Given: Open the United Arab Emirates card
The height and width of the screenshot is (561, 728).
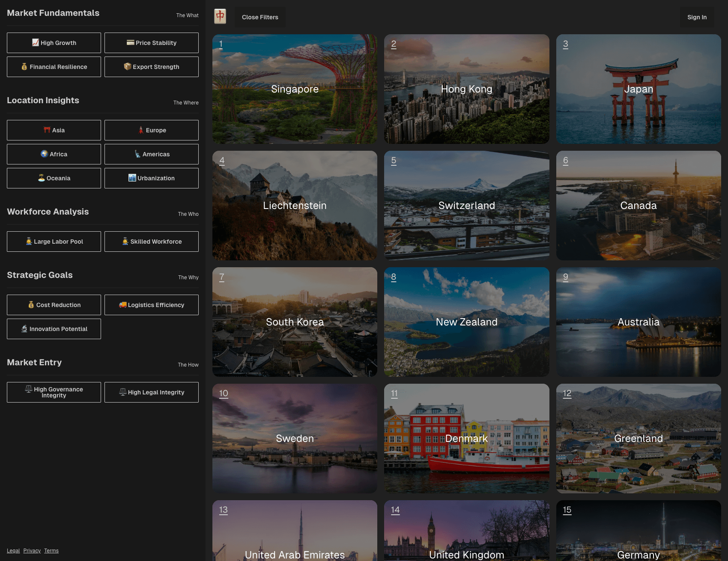Looking at the screenshot, I should point(295,531).
